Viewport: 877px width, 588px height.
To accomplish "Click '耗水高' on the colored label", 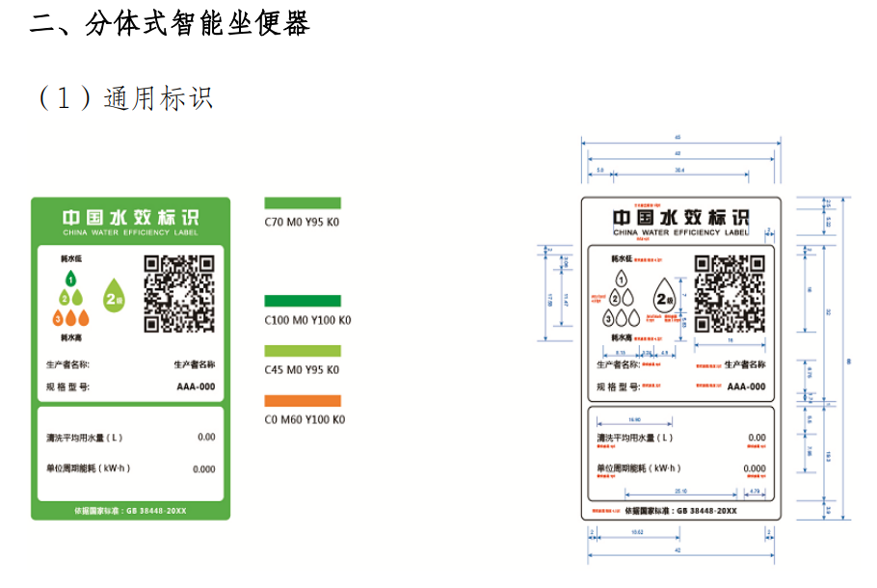I will tap(71, 337).
